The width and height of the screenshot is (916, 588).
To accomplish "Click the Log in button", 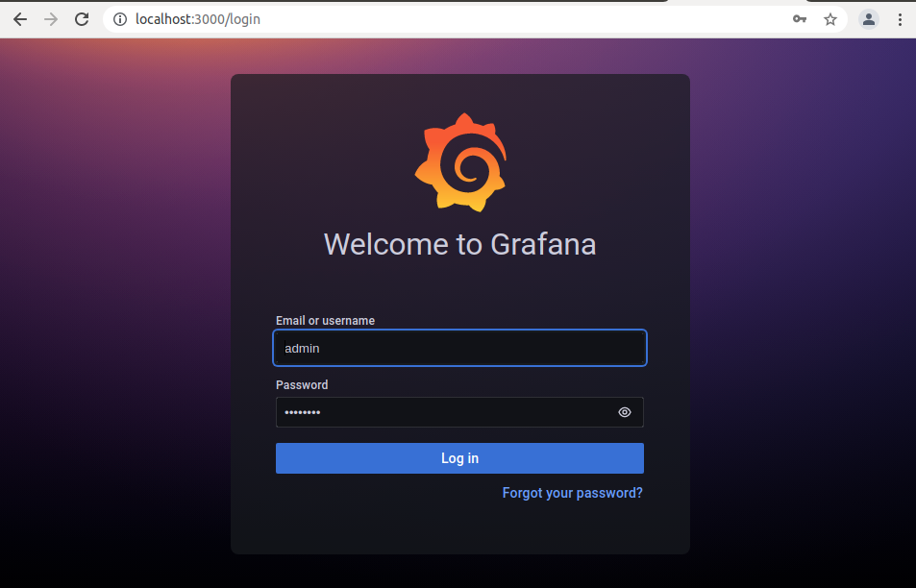I will pyautogui.click(x=459, y=458).
